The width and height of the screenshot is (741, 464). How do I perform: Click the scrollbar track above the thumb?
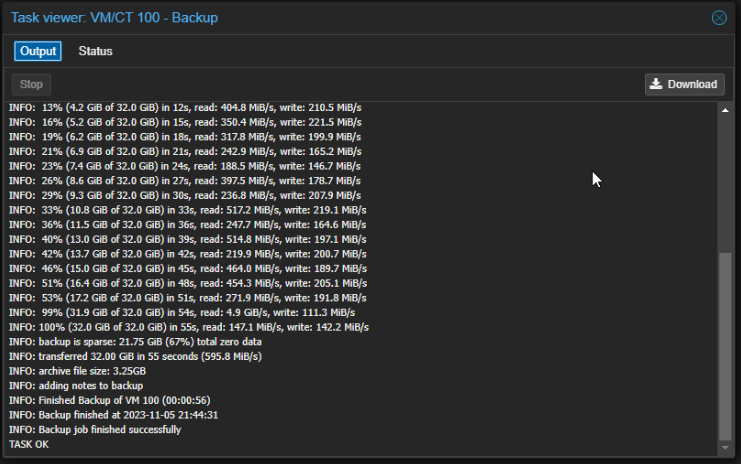point(725,180)
